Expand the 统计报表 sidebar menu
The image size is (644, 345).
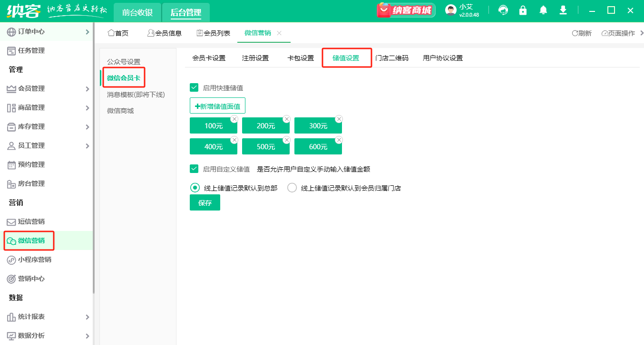click(x=29, y=316)
